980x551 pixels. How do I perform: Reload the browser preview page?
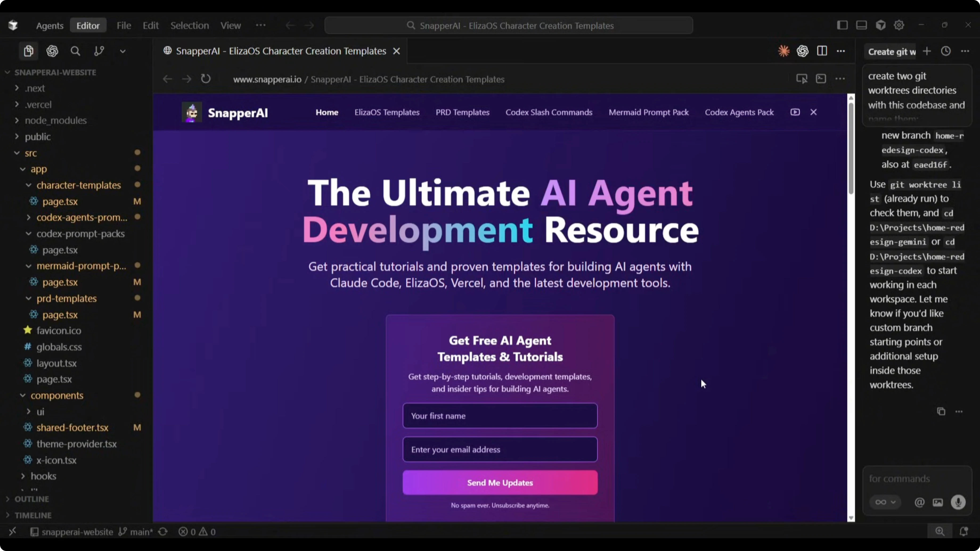click(205, 79)
